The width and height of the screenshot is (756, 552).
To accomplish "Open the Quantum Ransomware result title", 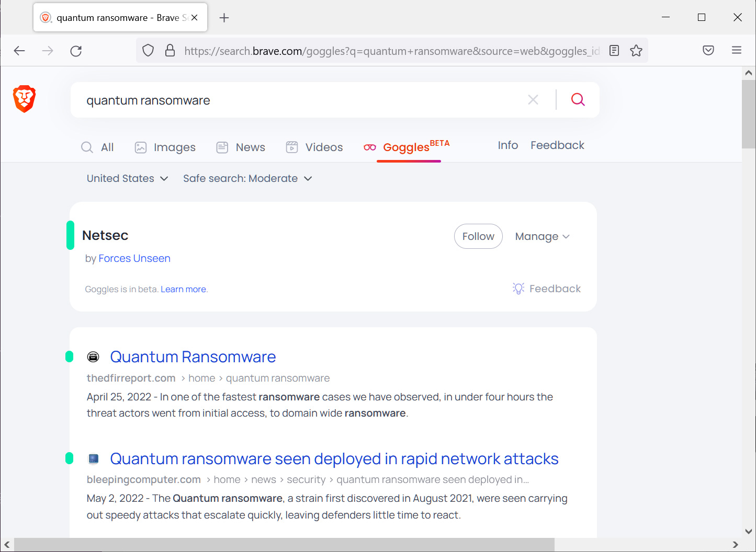I will (193, 357).
